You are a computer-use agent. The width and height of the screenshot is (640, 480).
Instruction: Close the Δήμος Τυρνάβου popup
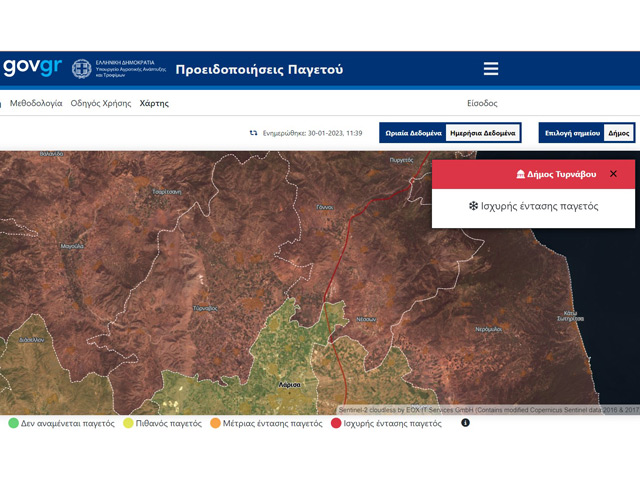(613, 174)
